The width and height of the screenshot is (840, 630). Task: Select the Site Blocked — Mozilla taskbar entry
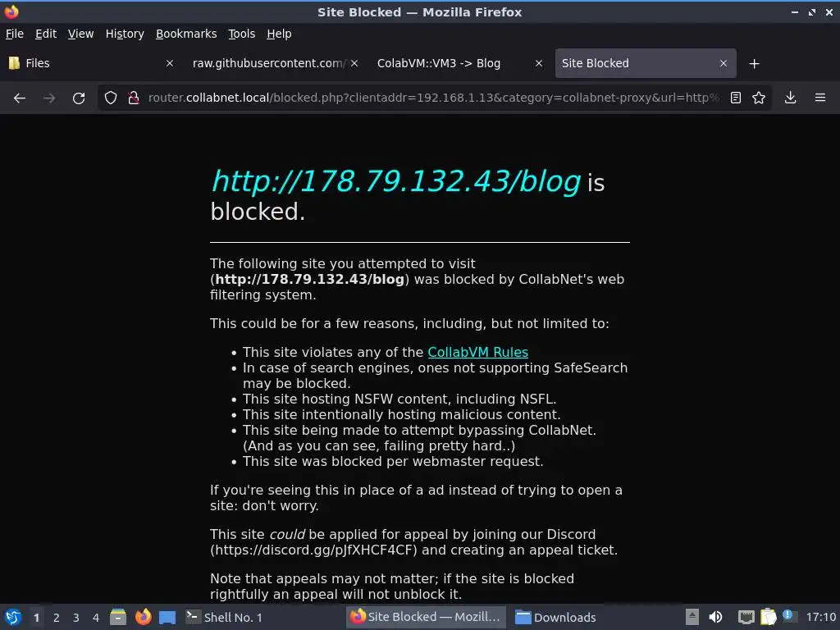tap(426, 617)
